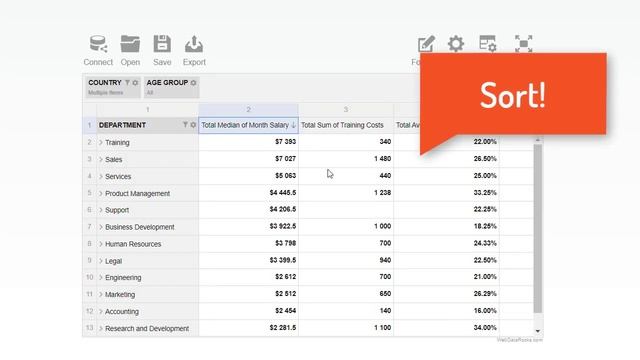
Task: Click the COUNTRY report filter chip
Action: [113, 87]
